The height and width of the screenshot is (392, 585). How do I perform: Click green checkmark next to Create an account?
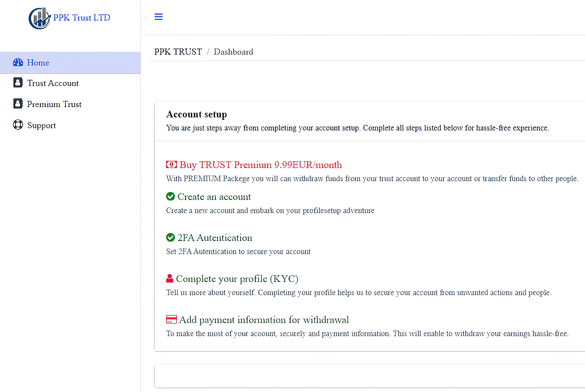pyautogui.click(x=171, y=196)
